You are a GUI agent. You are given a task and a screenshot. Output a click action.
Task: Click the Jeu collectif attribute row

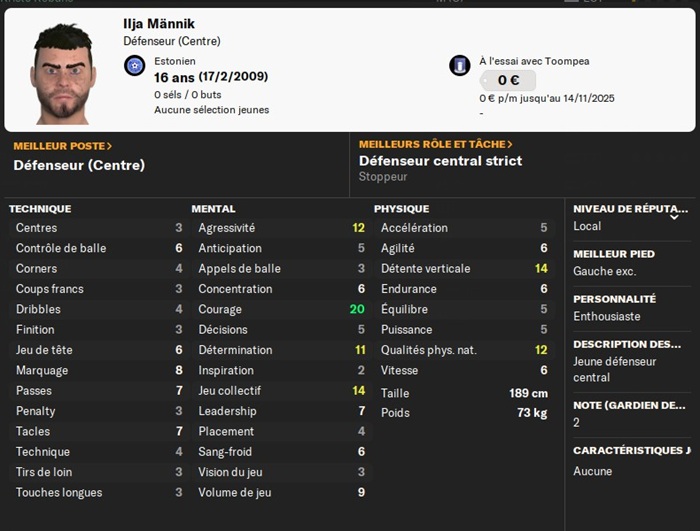[x=281, y=391]
